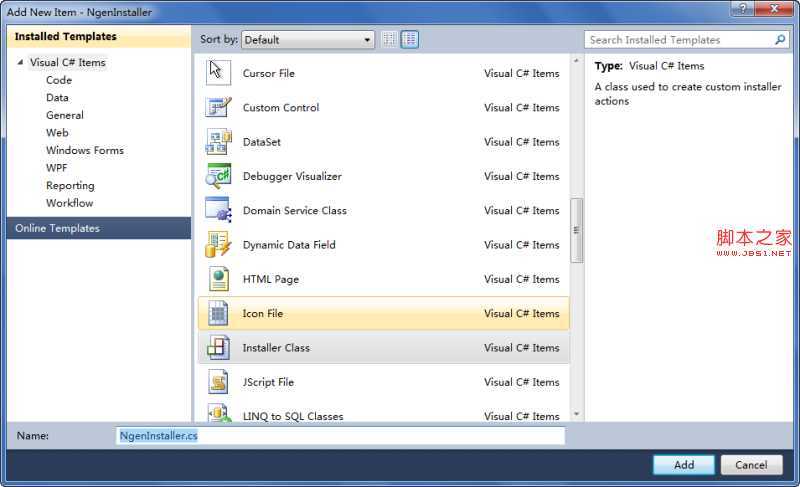Choose the Windows Forms category
The image size is (800, 487).
[x=85, y=150]
